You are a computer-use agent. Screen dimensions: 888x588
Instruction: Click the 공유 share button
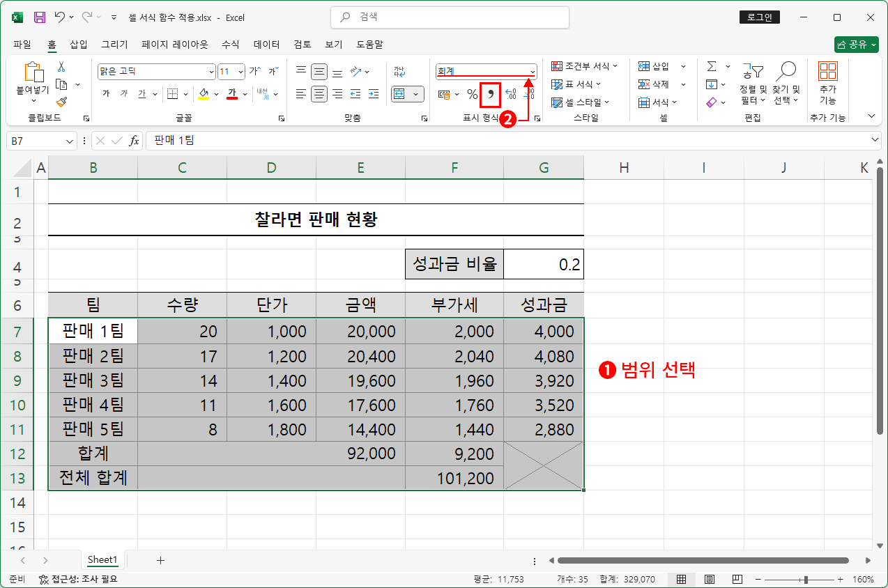[857, 45]
